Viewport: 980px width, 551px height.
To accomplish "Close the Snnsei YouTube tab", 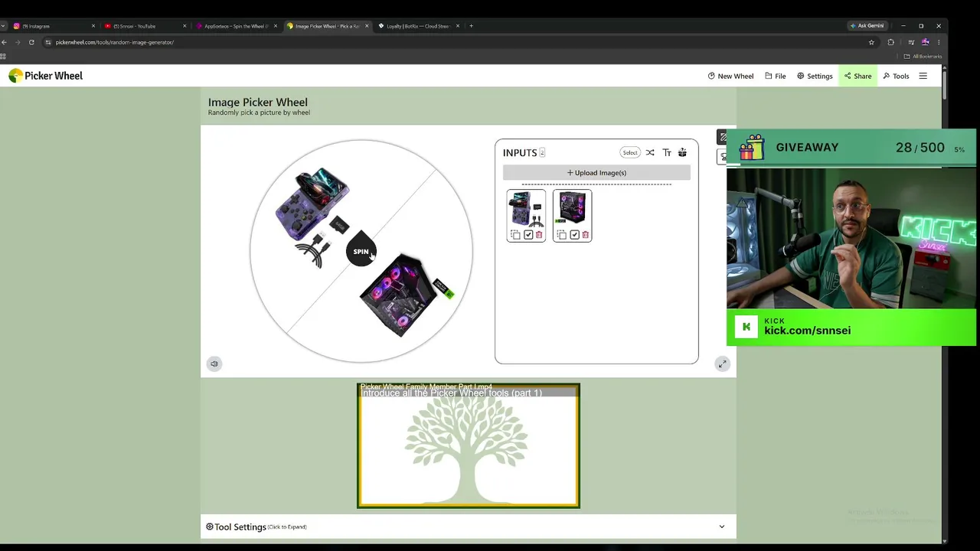I will (185, 26).
